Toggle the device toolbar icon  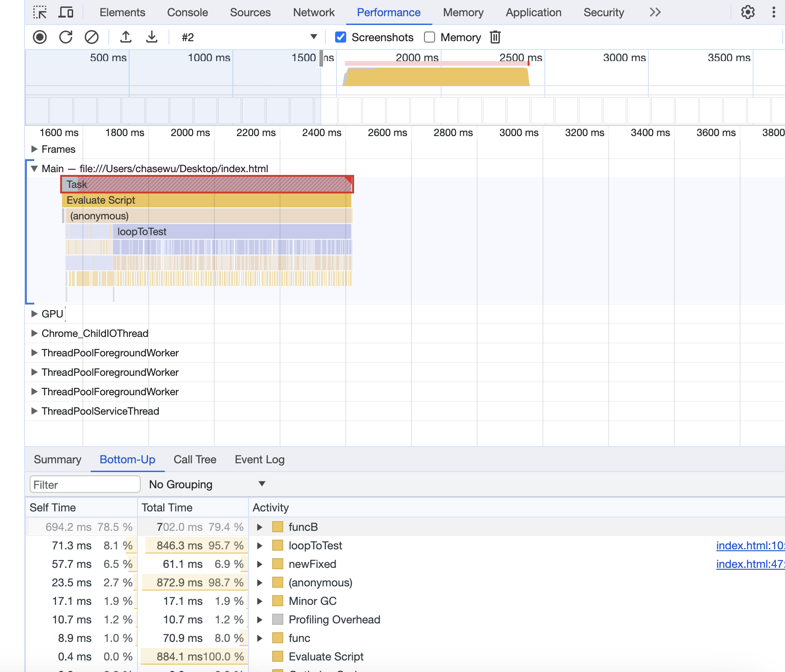point(66,12)
